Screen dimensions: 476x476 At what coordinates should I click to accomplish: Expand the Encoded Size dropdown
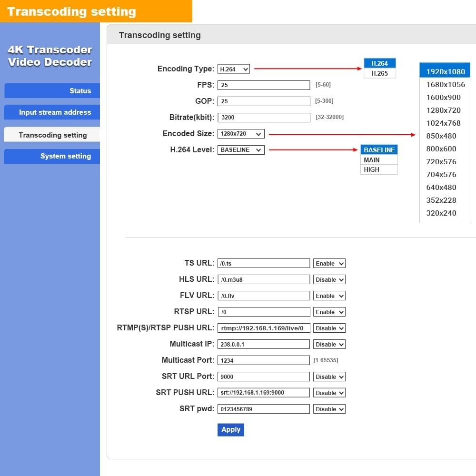[x=241, y=134]
